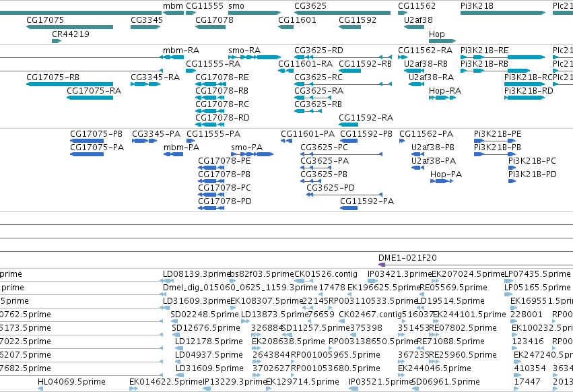This screenshot has height=392, width=573.
Task: Select EST IP03421.3prime
Action: 400,274
